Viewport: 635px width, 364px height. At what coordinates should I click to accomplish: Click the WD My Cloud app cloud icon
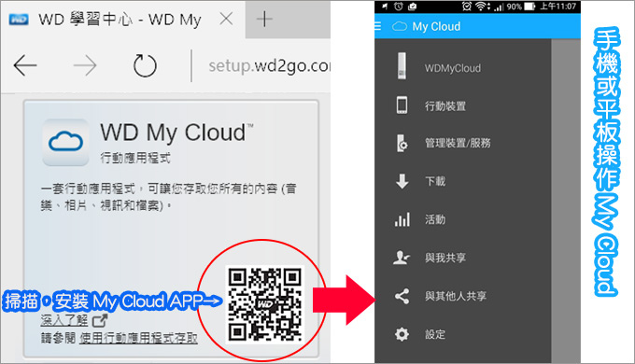click(65, 142)
